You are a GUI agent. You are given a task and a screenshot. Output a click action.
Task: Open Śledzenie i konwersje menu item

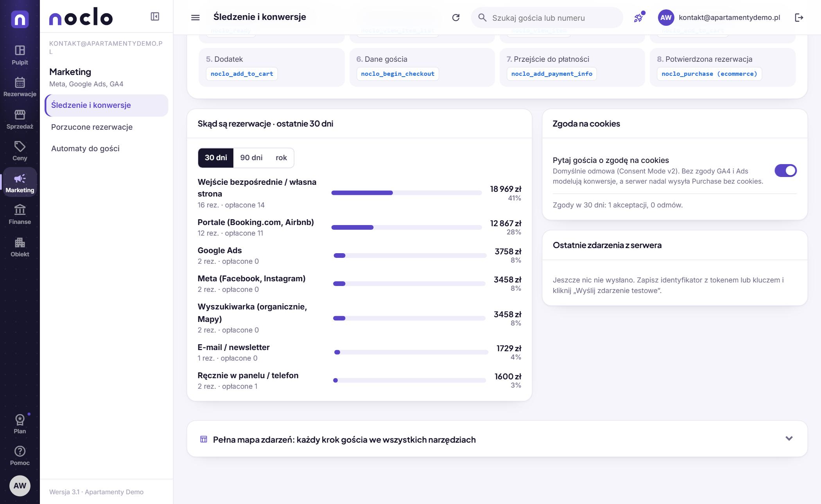(x=106, y=105)
